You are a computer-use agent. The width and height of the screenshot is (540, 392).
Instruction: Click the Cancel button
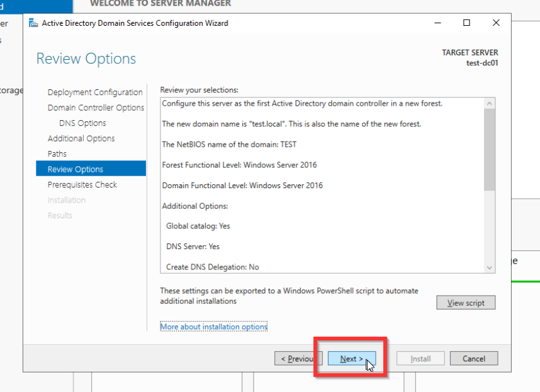[x=473, y=359]
